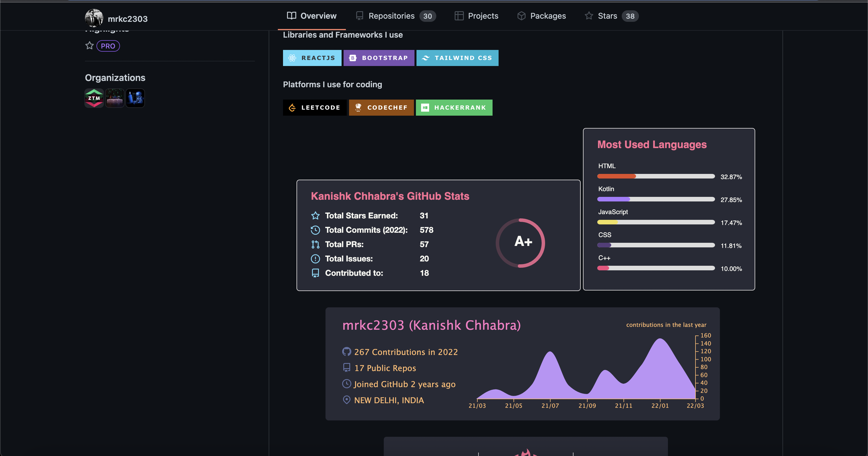Click the HackerRank icon on the green badge
The image size is (868, 456).
pos(425,107)
